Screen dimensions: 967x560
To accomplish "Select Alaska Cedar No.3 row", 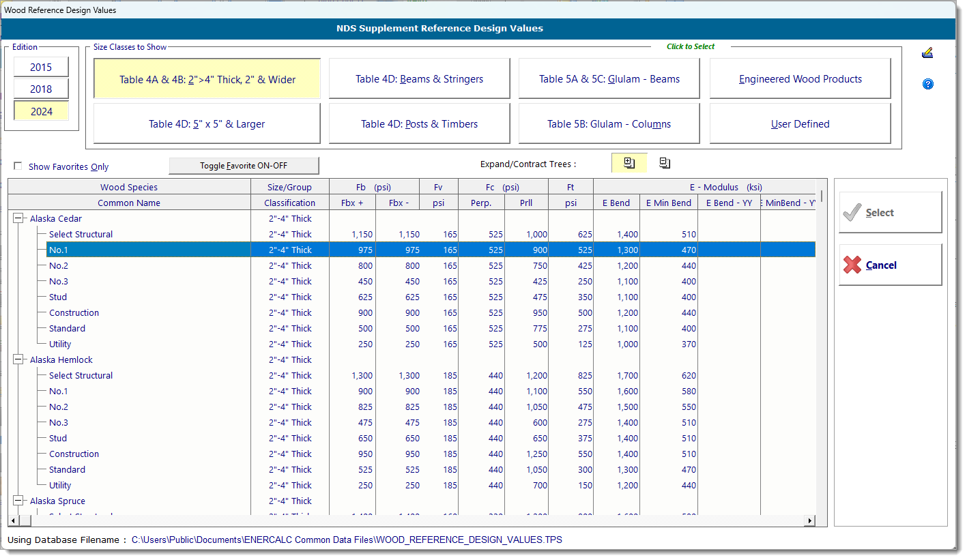I will (x=412, y=281).
